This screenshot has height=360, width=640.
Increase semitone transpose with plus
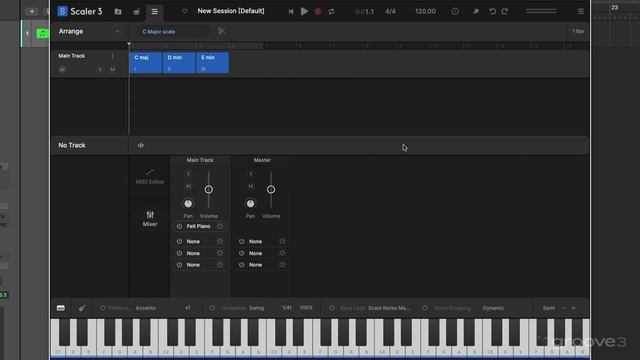click(x=573, y=308)
